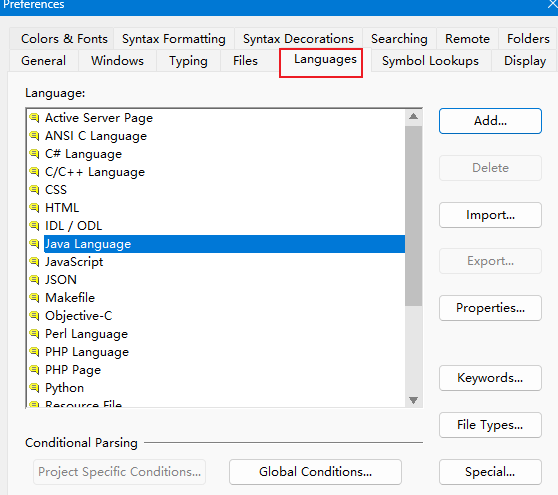Click the icon beside JSON
This screenshot has width=558, height=495.
[34, 280]
